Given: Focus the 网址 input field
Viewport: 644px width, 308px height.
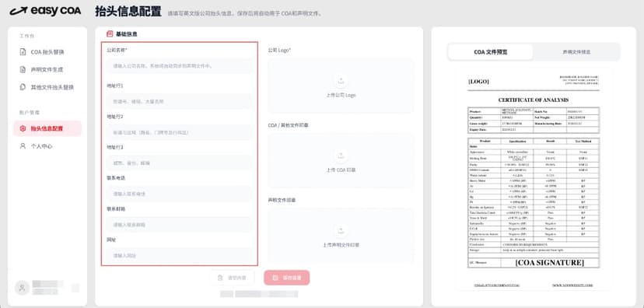Looking at the screenshot, I should tap(180, 255).
